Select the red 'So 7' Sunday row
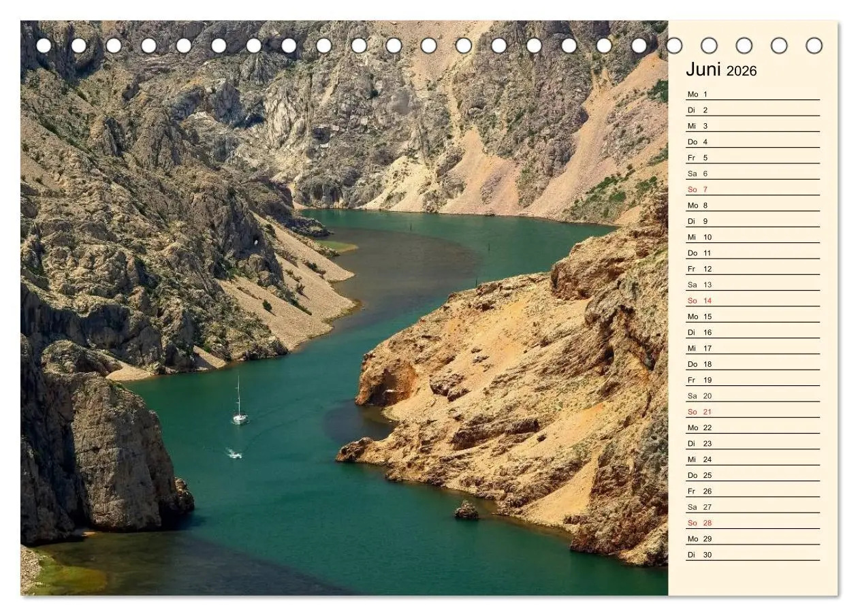858x616 pixels. coord(752,190)
